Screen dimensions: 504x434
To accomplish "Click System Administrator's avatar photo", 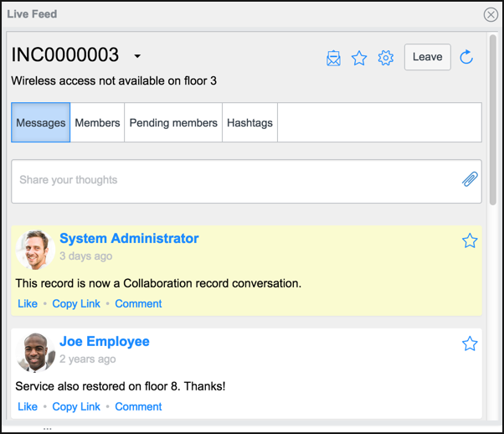I will [35, 250].
